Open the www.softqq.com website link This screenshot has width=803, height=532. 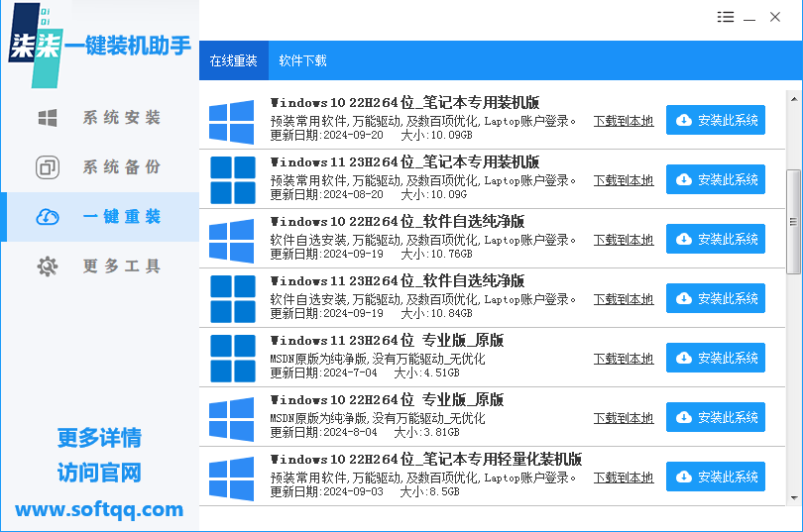coord(99,509)
